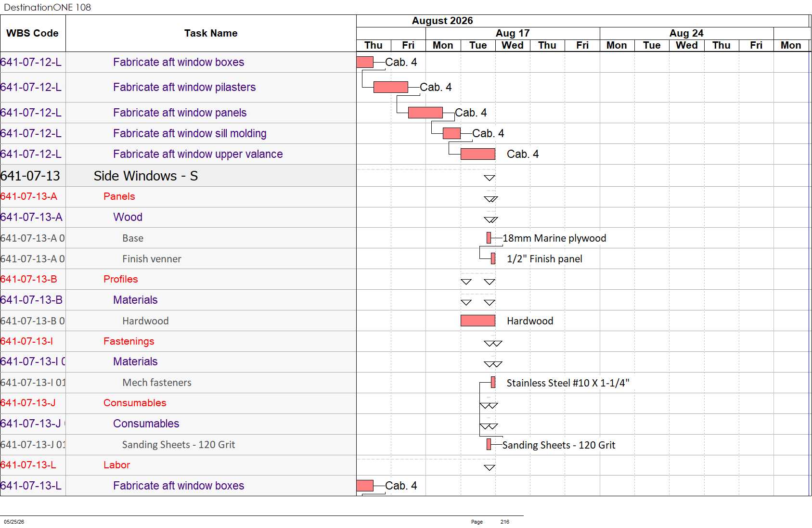Click the summary marker in the Labor row
The width and height of the screenshot is (812, 528).
[x=490, y=467]
